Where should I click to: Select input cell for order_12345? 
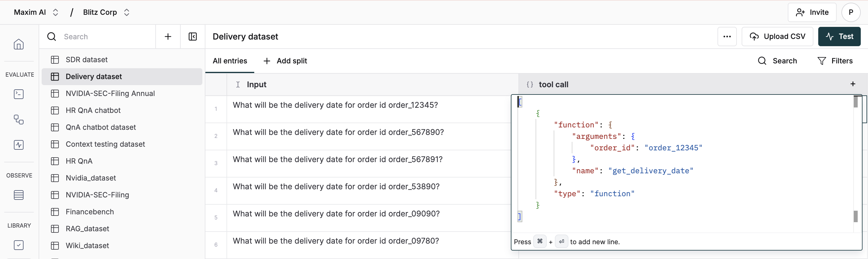coord(369,109)
